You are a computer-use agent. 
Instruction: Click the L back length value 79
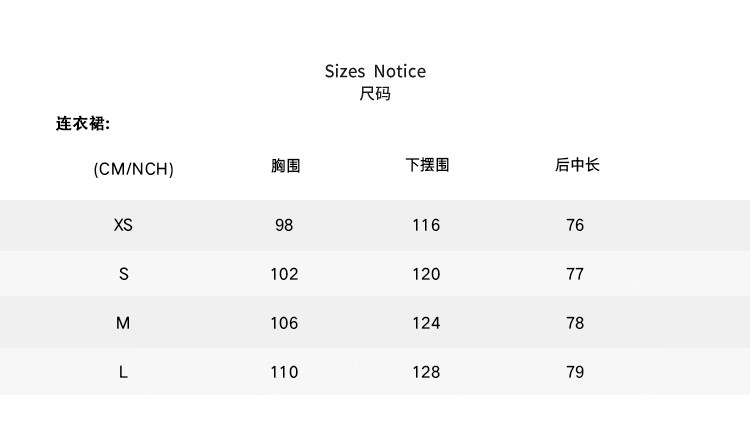tap(575, 372)
